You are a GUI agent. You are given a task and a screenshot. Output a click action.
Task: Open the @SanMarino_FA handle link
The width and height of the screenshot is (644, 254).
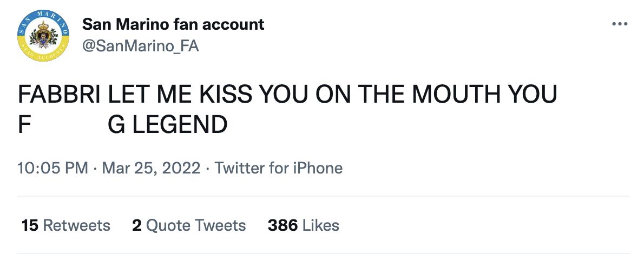pos(140,46)
